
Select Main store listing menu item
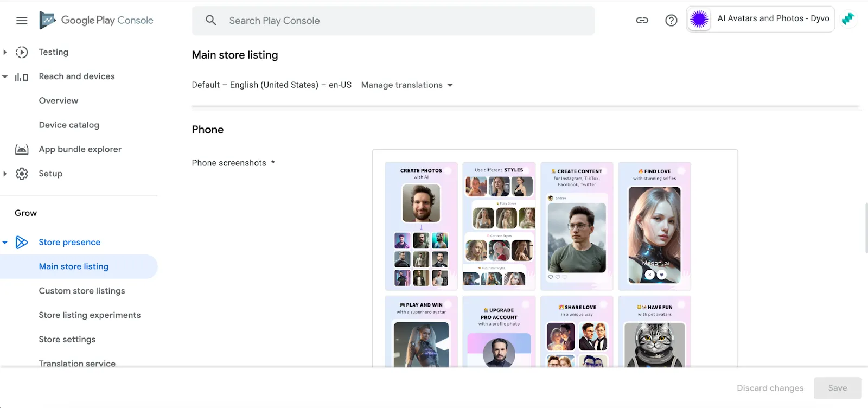point(74,266)
